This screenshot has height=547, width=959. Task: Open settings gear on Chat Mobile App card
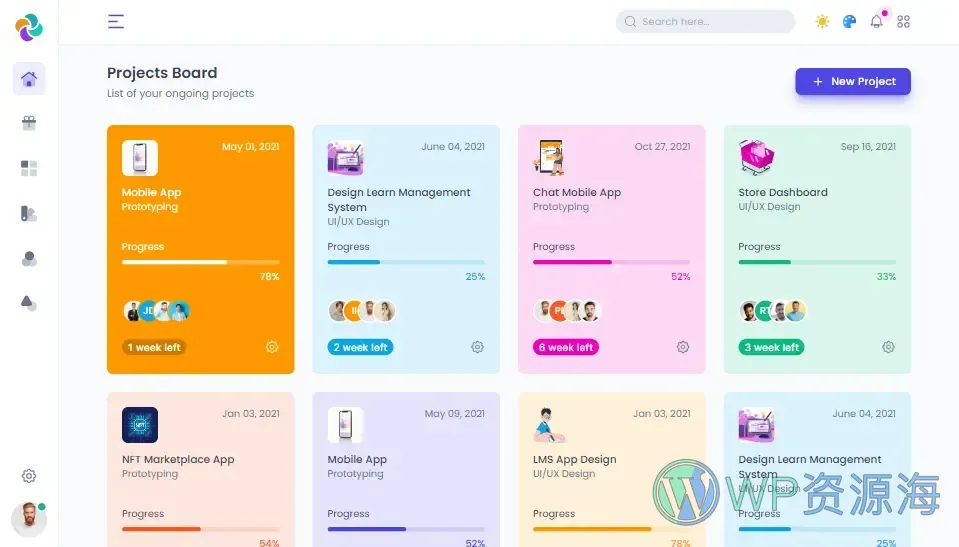(x=683, y=347)
